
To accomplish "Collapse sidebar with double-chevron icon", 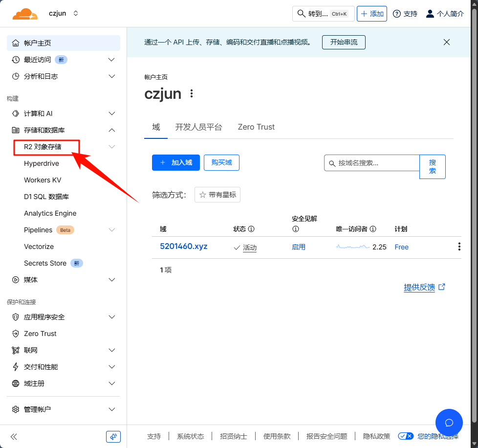I will pyautogui.click(x=14, y=437).
